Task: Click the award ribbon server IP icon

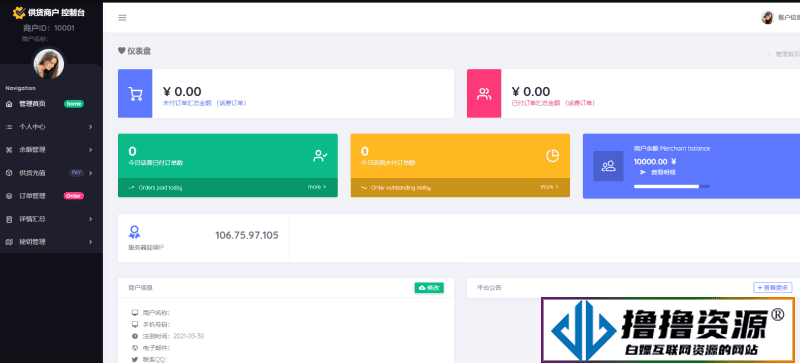Action: (x=134, y=233)
